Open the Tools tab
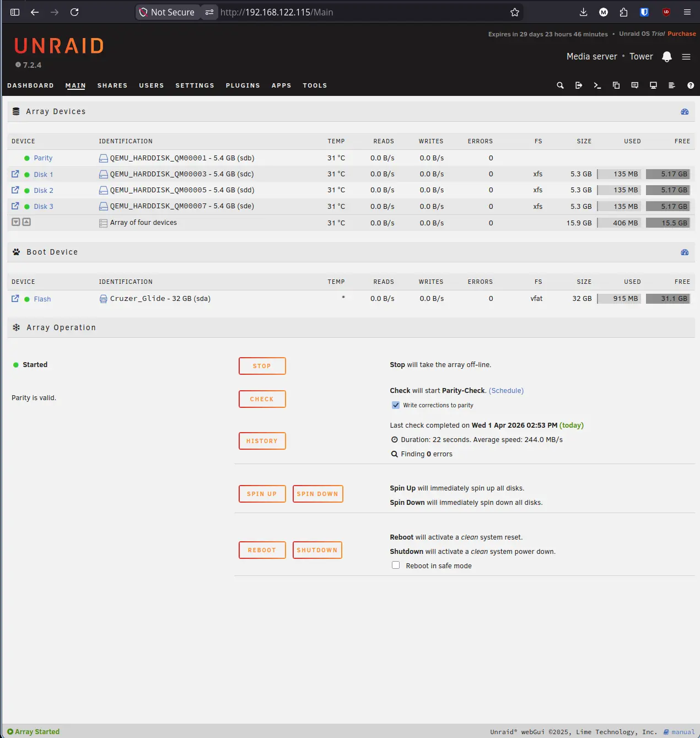700x738 pixels. [x=315, y=85]
